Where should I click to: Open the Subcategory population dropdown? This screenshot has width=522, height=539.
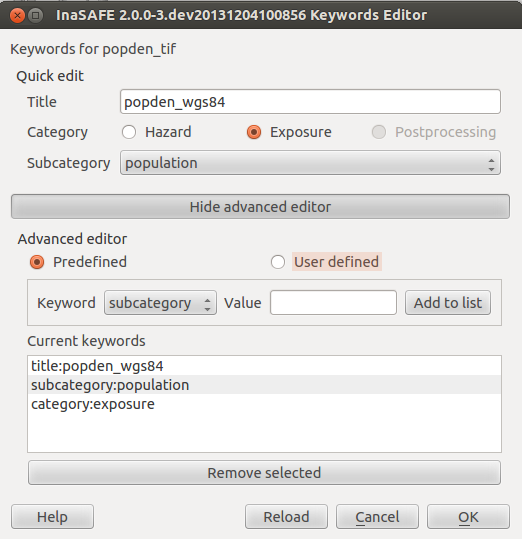(x=310, y=163)
